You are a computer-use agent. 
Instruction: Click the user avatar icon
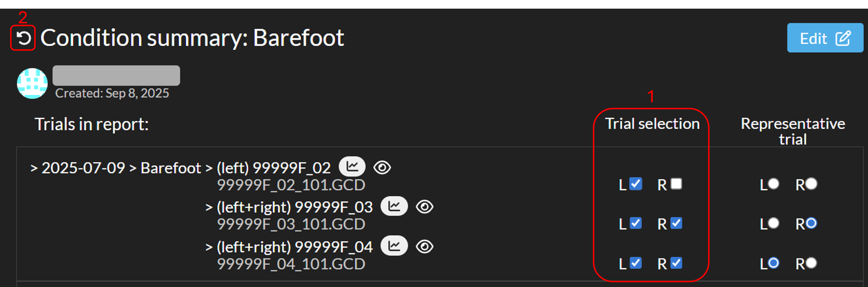32,83
